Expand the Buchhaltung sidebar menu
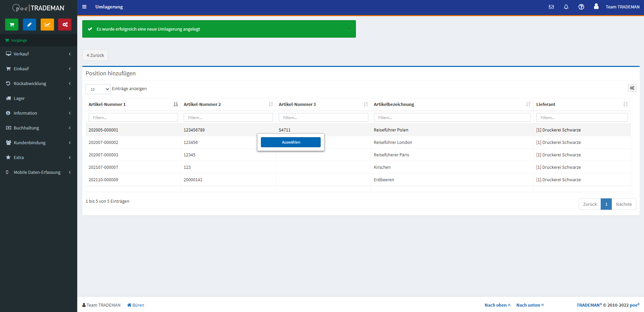Screen dimensions: 644x312 [x=39, y=128]
